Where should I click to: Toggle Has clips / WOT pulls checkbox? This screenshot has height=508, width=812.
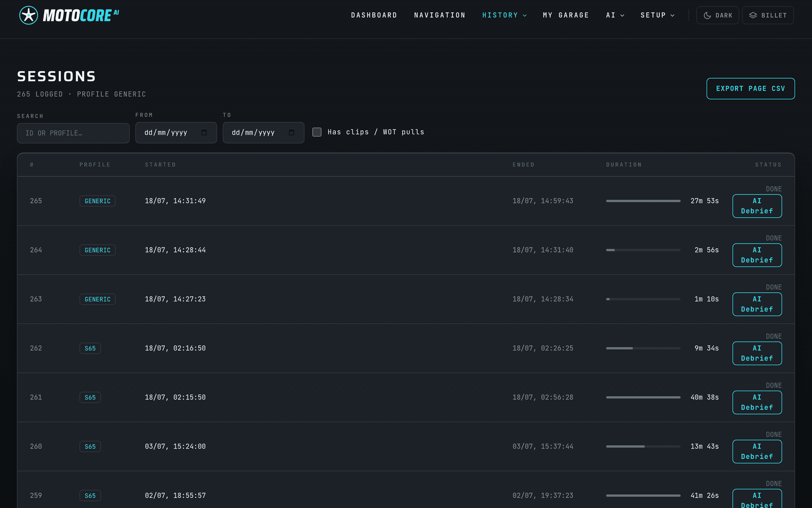pyautogui.click(x=317, y=132)
